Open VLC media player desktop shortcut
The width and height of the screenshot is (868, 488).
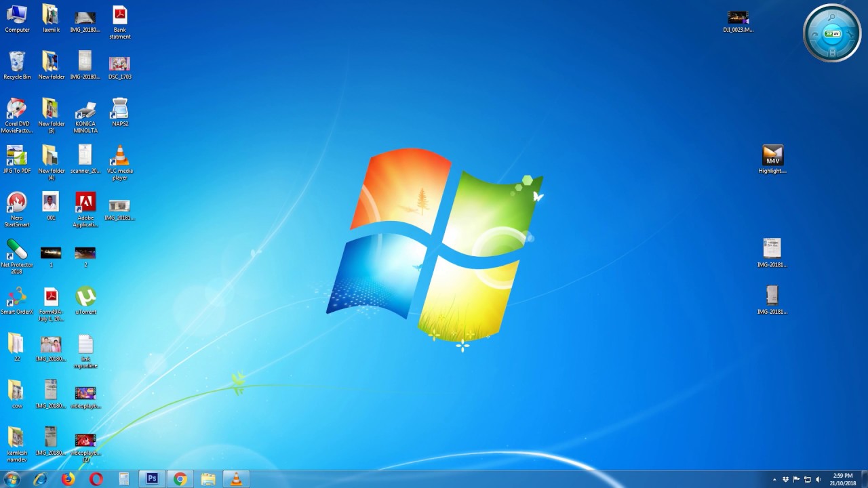click(x=120, y=163)
